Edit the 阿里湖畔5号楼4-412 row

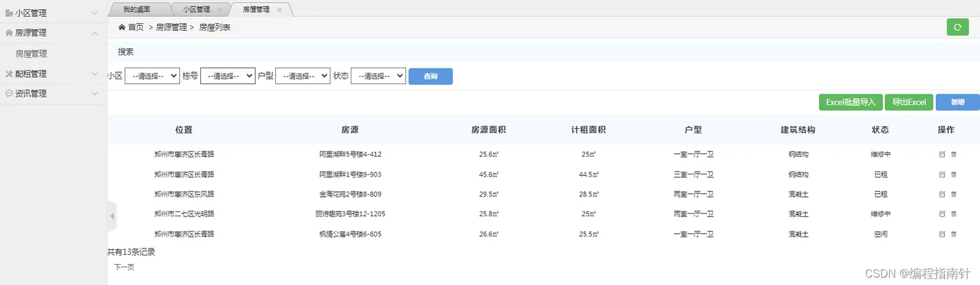941,154
